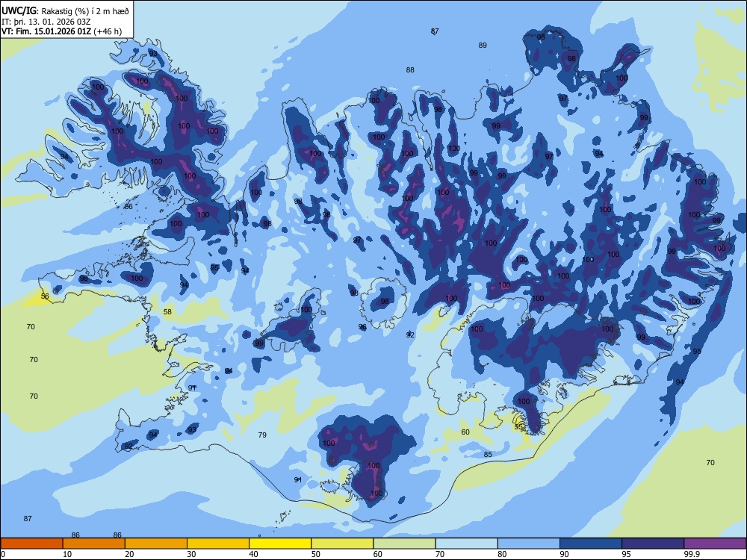
Task: Click the 10–20 orange legend swatch
Action: point(94,544)
